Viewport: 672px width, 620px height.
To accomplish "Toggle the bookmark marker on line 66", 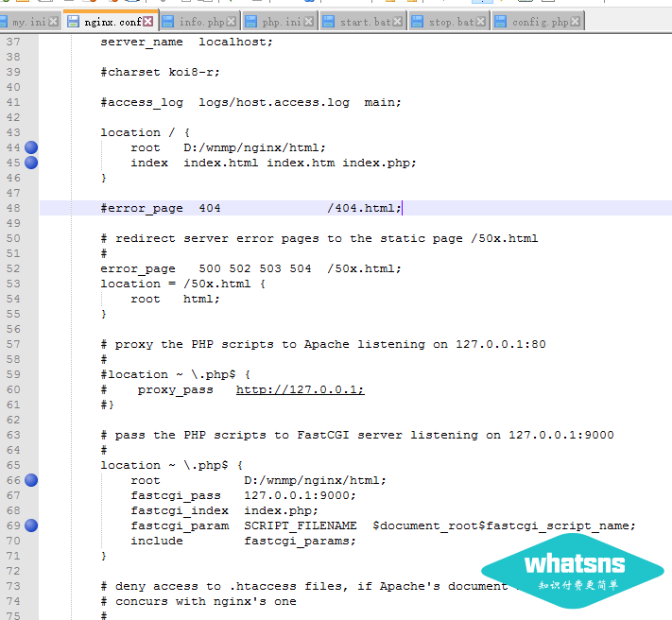I will pyautogui.click(x=31, y=480).
